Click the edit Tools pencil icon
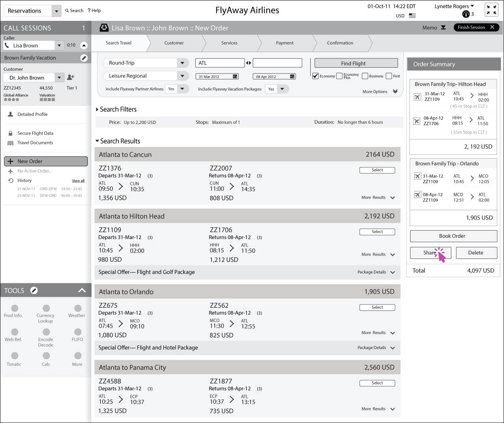 pos(34,290)
